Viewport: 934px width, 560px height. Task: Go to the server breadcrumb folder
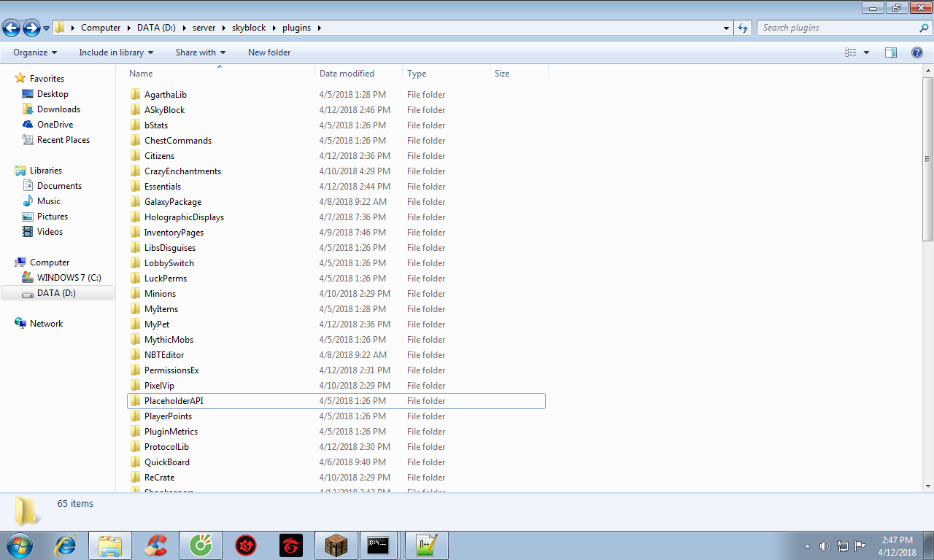pyautogui.click(x=204, y=28)
